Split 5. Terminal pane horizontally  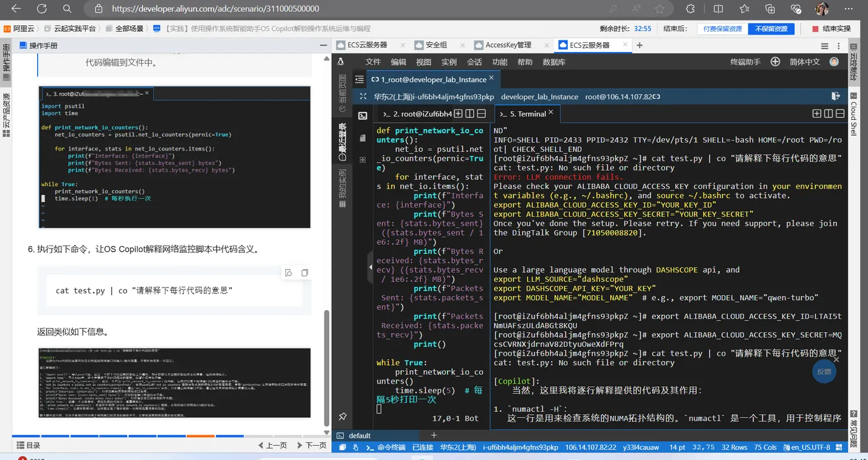point(840,113)
